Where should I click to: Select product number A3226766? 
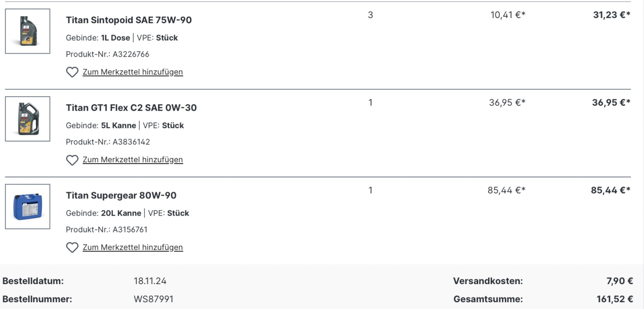pos(131,54)
